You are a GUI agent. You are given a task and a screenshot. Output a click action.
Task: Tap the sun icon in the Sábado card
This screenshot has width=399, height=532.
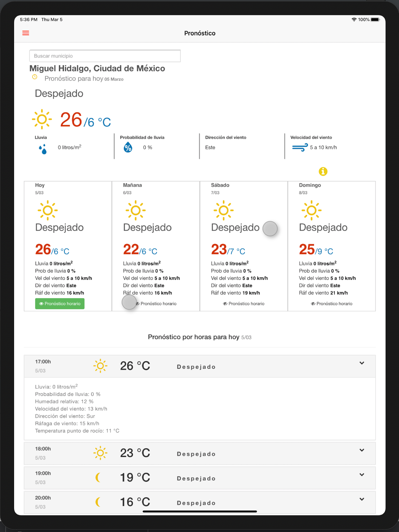click(224, 210)
